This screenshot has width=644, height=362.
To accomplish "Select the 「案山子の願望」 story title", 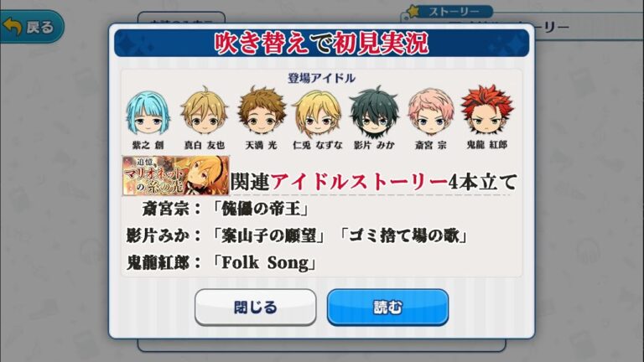I will tap(268, 236).
